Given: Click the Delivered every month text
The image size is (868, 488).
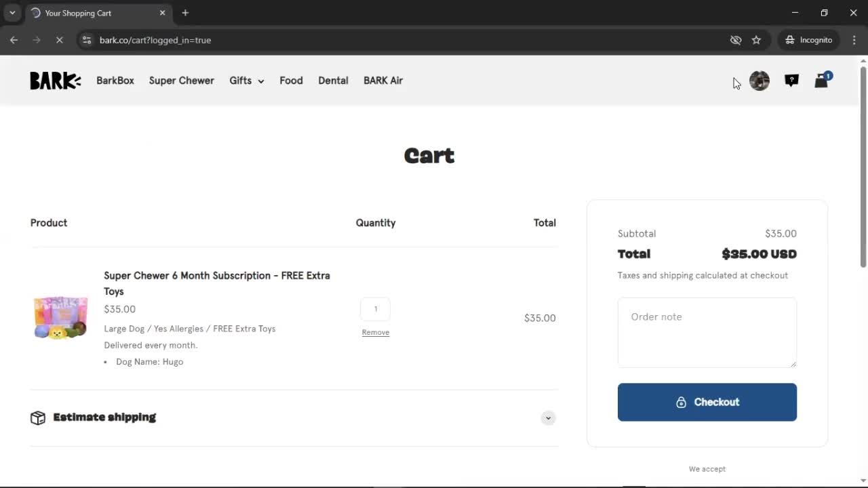Looking at the screenshot, I should pyautogui.click(x=151, y=345).
